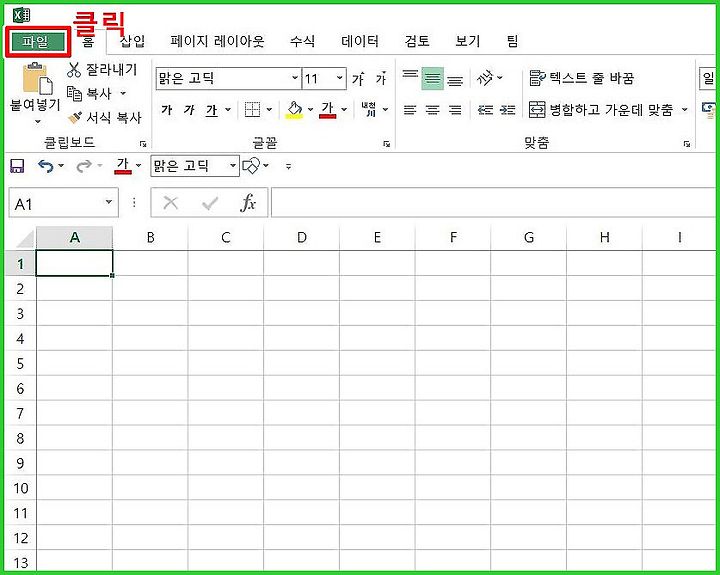
Task: Click the 붙여넣기 paste clipboard icon
Action: pyautogui.click(x=38, y=79)
